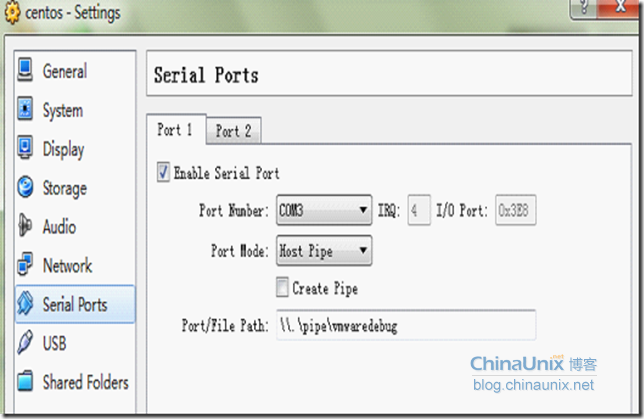Open Display settings screen icon
Viewport: 644px width, 419px height.
(25, 147)
